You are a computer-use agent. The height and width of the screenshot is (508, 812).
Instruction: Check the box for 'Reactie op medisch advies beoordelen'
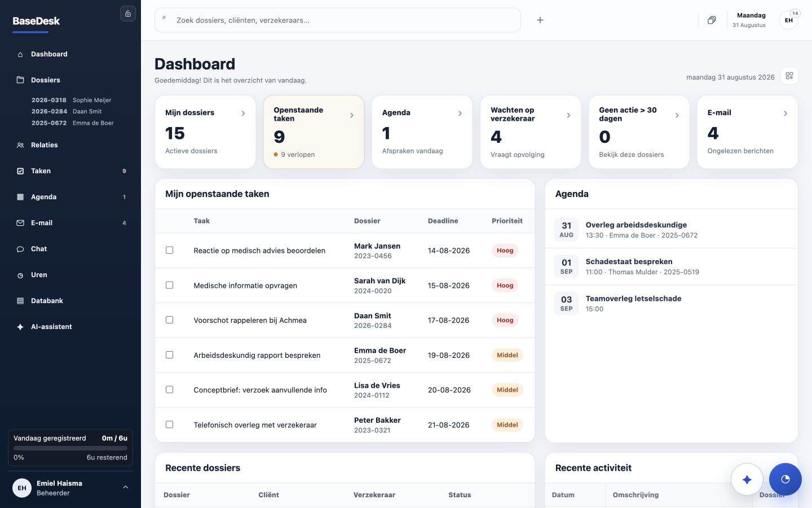coord(169,250)
